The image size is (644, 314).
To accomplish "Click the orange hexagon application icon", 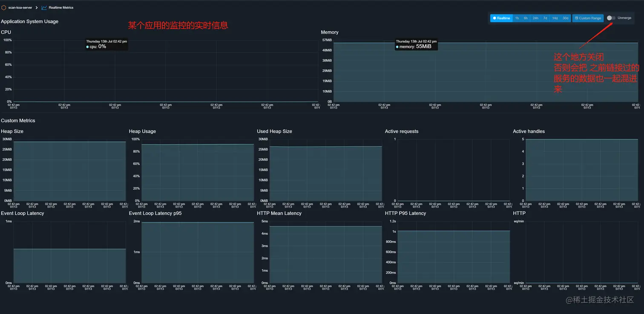I will pos(4,8).
